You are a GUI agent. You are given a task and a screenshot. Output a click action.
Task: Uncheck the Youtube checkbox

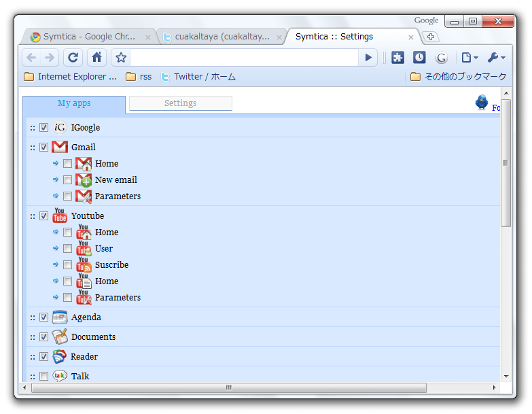43,215
